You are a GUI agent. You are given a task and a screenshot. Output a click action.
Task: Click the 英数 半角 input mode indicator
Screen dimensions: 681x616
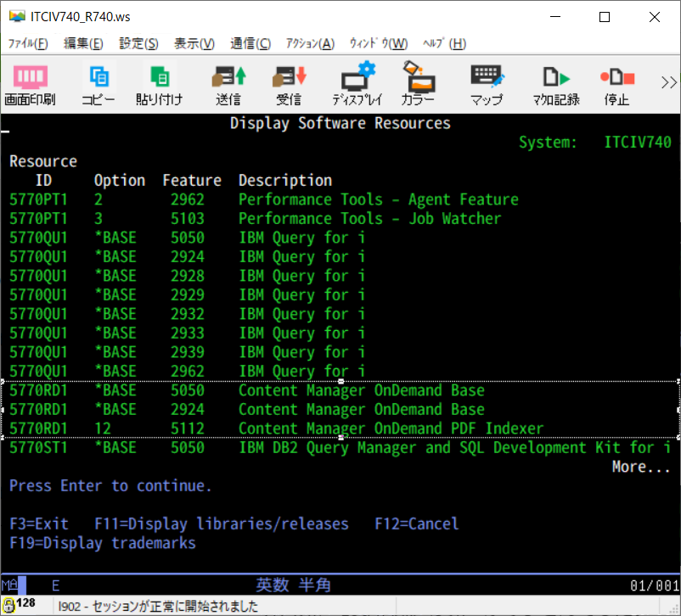293,585
